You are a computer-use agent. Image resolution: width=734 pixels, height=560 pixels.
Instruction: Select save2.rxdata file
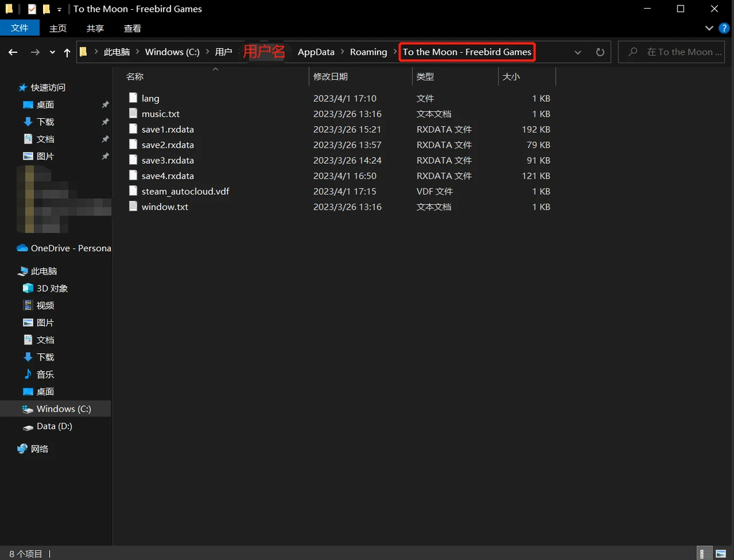pos(167,145)
